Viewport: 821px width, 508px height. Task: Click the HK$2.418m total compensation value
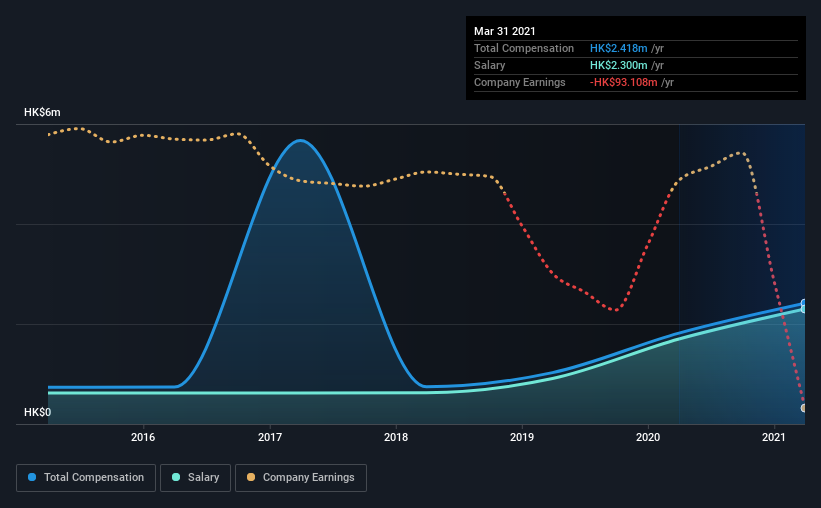pos(618,48)
